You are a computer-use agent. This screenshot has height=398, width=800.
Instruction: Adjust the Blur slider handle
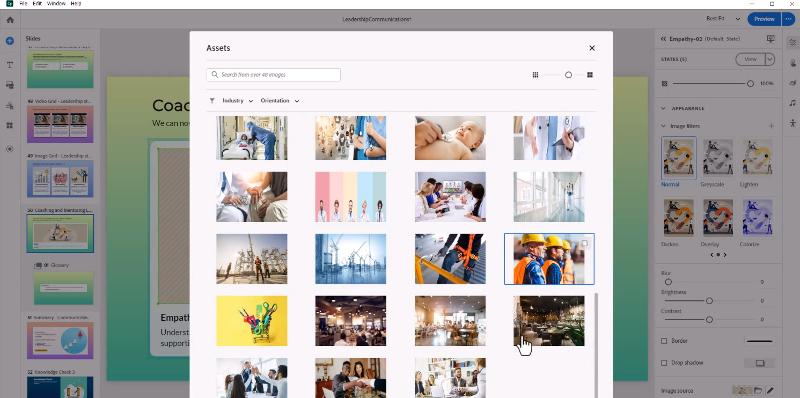(668, 282)
